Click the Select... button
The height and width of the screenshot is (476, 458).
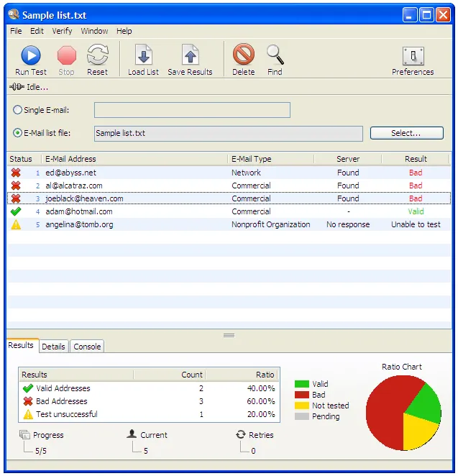tap(406, 133)
